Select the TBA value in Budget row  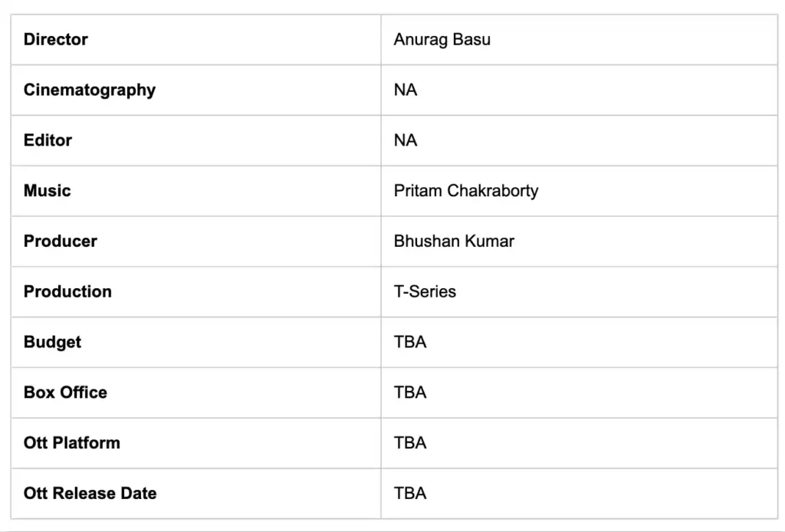[410, 342]
